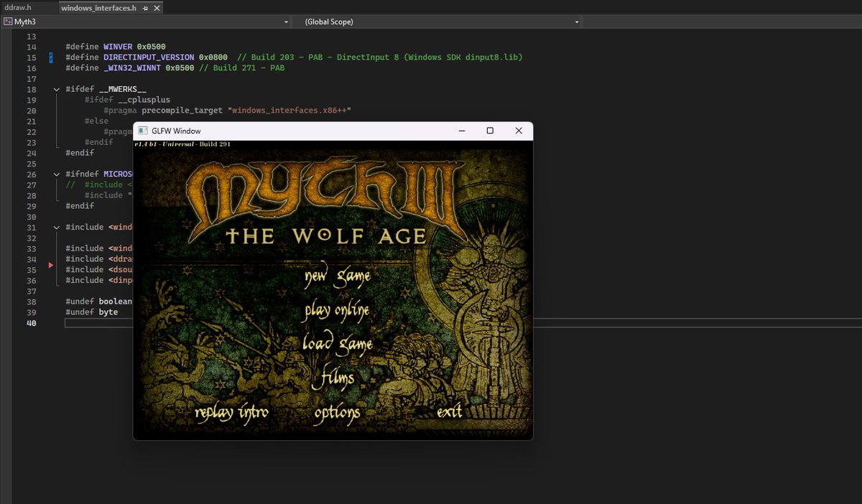862x504 pixels.
Task: Collapse the #ifdef __MWERKS__ block
Action: point(57,89)
